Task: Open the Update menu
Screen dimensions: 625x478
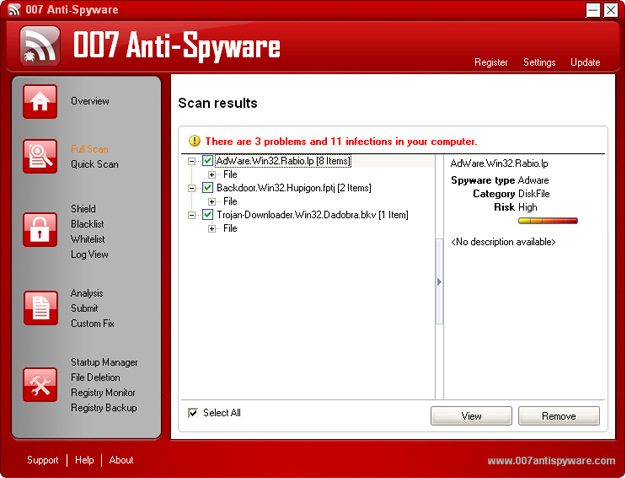Action: pyautogui.click(x=585, y=62)
